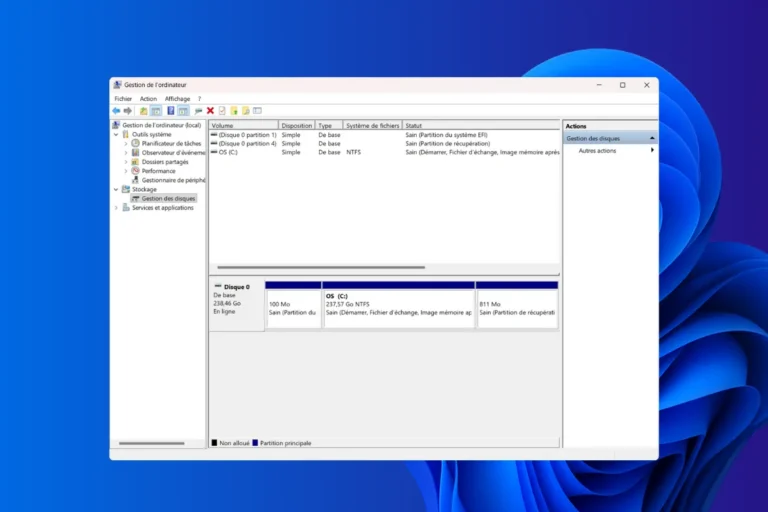
Task: Collapse the Gestion des disques actions section
Action: 652,138
